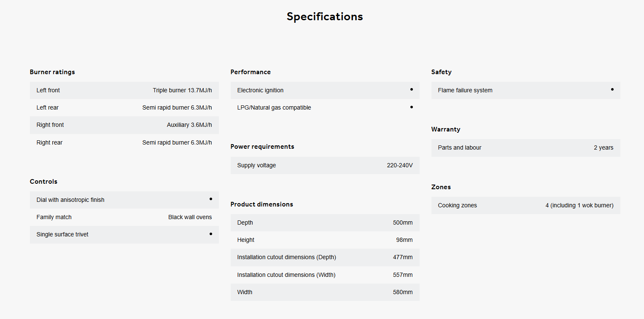Image resolution: width=644 pixels, height=319 pixels.
Task: Click the Dial with anisotropic finish bullet
Action: click(210, 199)
